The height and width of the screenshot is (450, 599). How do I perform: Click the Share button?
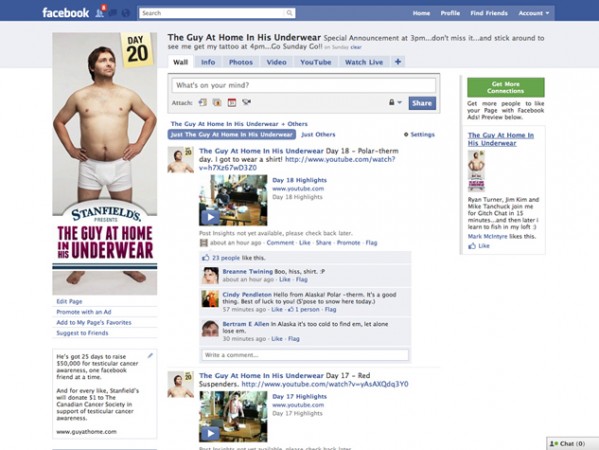coord(422,103)
